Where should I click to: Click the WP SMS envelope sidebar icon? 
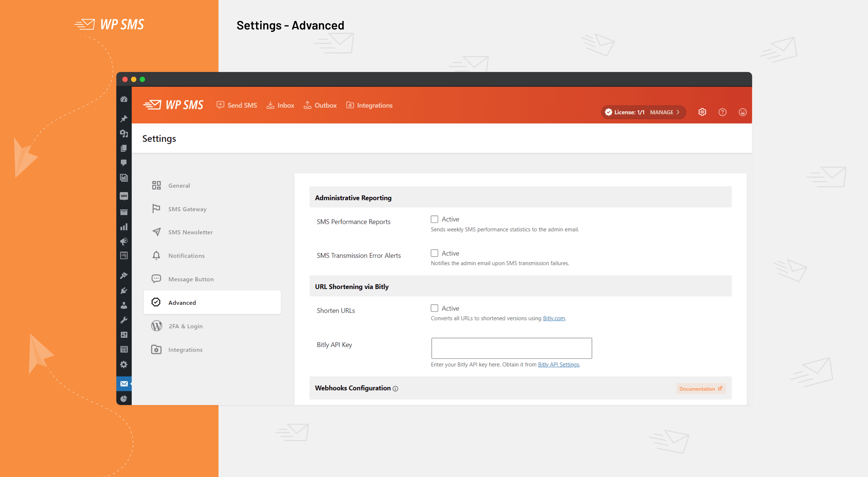click(x=124, y=384)
